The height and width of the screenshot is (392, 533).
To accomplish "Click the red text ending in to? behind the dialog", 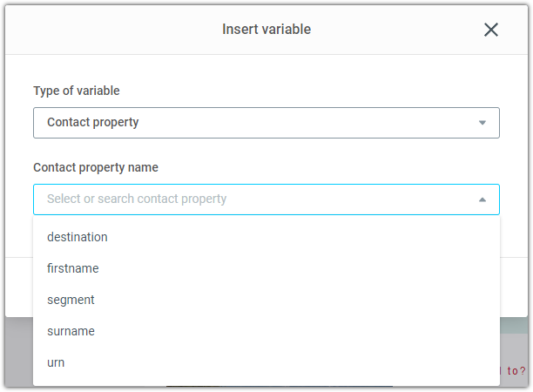I will coord(513,370).
